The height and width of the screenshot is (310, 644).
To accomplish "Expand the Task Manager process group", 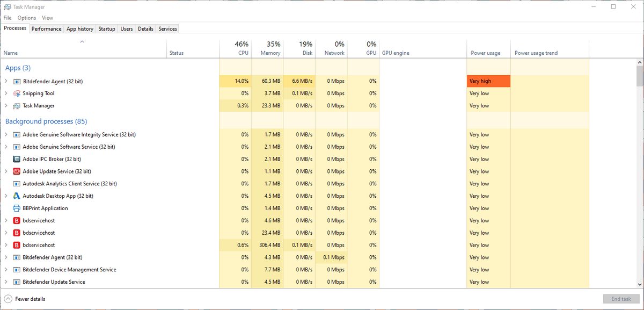I will click(6, 106).
